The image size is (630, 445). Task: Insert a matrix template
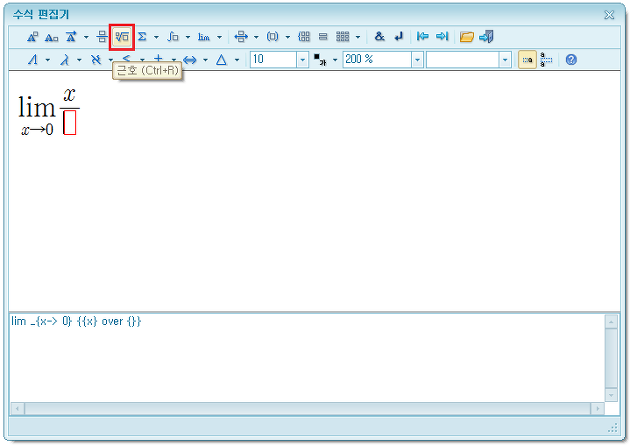pos(343,37)
